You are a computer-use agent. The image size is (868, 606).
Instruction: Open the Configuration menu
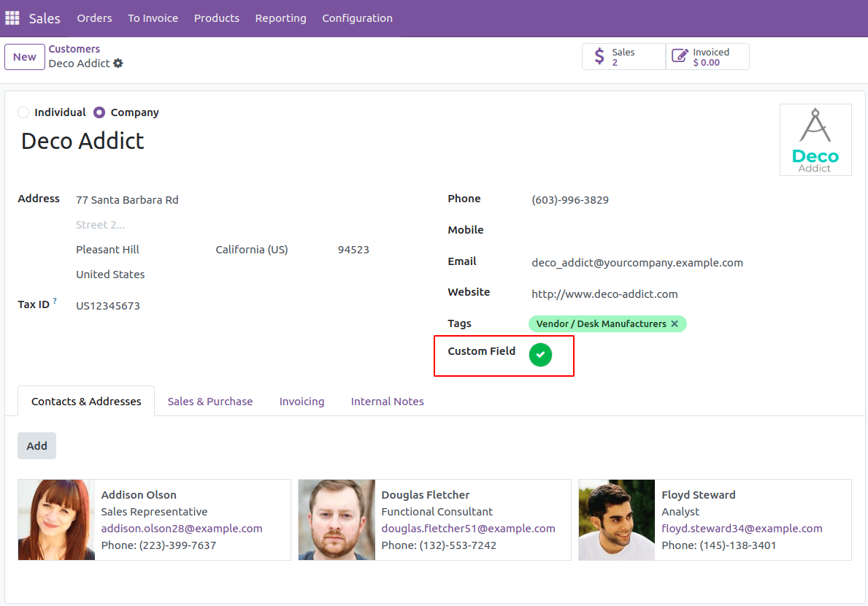(357, 18)
